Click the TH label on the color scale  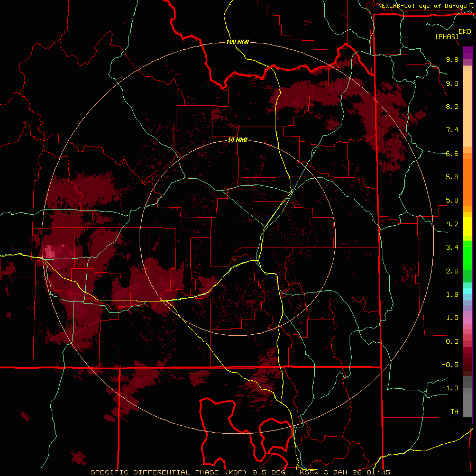[x=454, y=412]
